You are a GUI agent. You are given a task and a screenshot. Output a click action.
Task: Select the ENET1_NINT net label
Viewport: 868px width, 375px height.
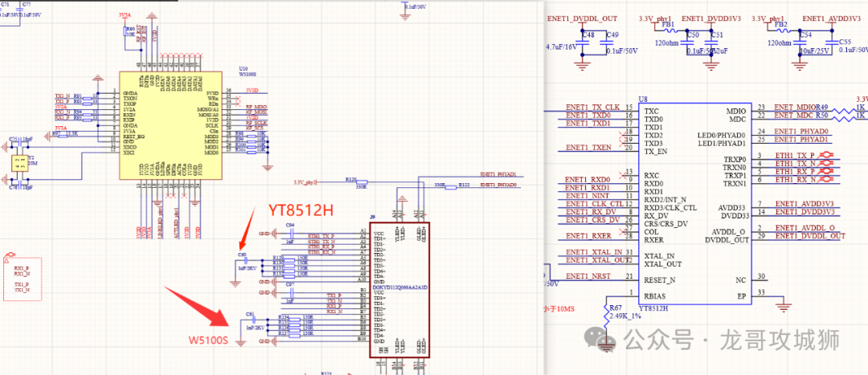coord(588,195)
